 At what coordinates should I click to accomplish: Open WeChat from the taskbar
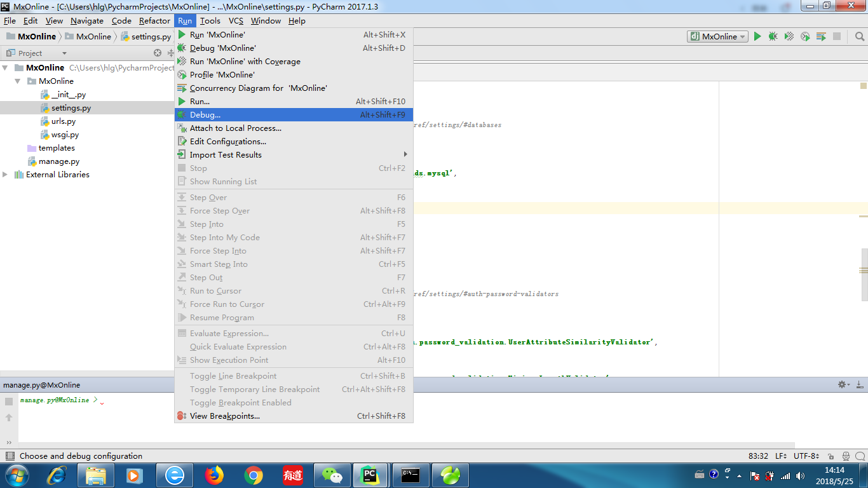pos(331,475)
